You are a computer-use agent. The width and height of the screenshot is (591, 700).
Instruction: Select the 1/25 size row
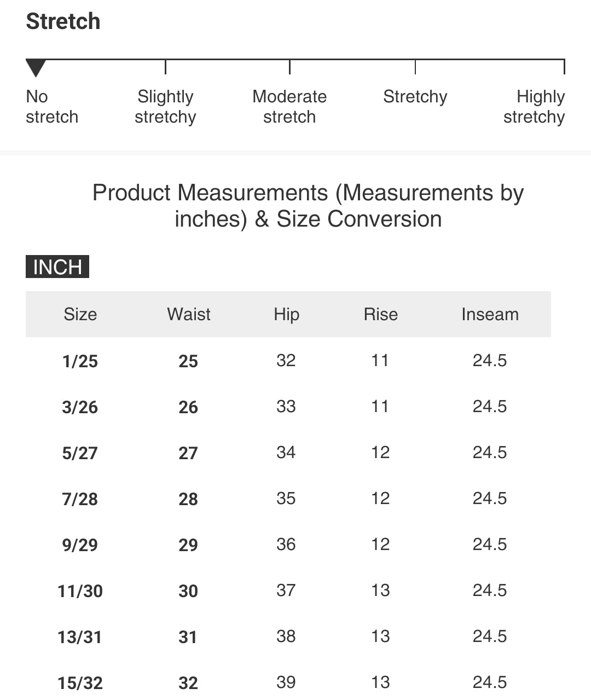pyautogui.click(x=288, y=361)
